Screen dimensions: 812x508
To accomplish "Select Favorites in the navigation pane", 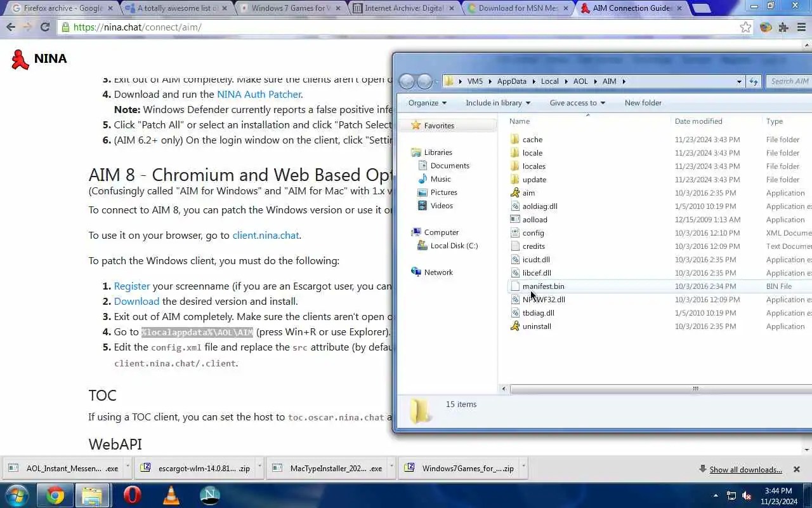I will pyautogui.click(x=439, y=126).
